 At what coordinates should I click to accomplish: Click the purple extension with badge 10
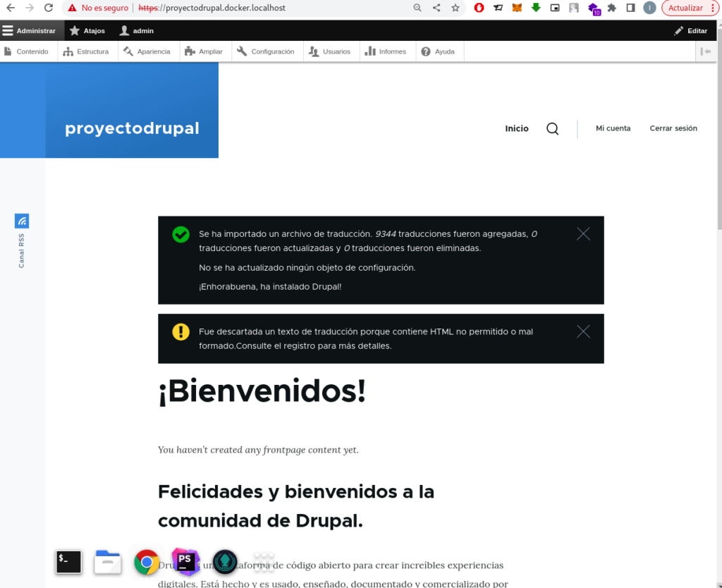point(593,8)
